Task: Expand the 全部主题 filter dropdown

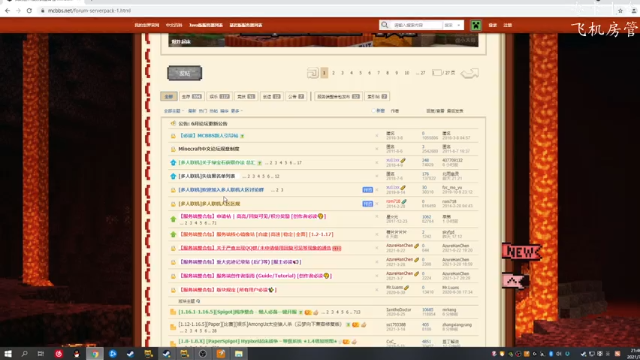Action: tap(173, 111)
